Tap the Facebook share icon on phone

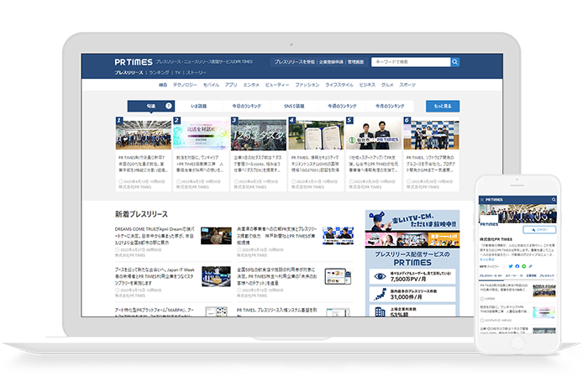coord(517,266)
